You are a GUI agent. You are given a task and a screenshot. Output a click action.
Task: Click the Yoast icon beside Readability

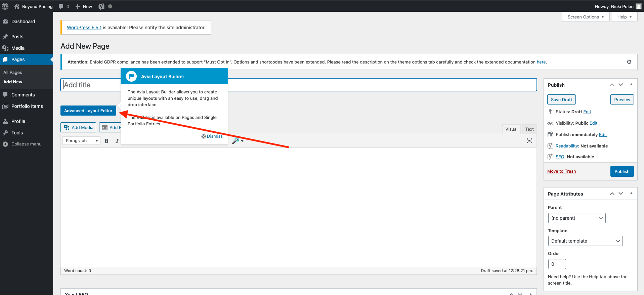click(550, 146)
